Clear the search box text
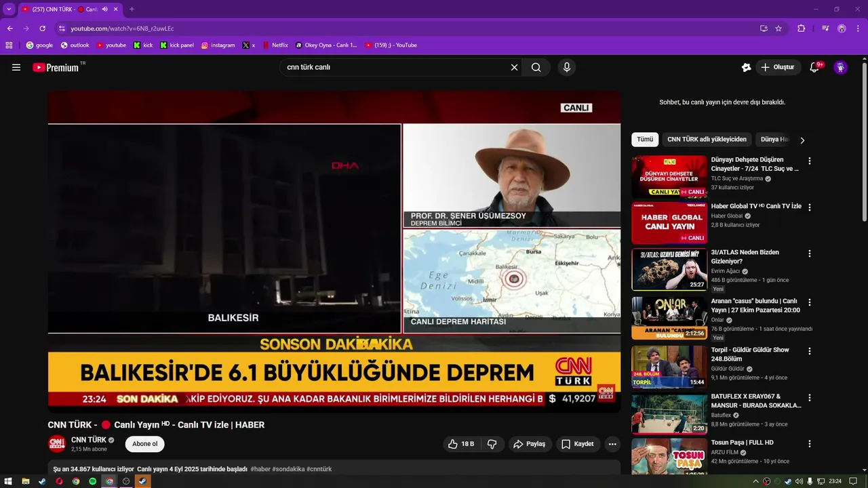The height and width of the screenshot is (488, 868). (x=514, y=67)
